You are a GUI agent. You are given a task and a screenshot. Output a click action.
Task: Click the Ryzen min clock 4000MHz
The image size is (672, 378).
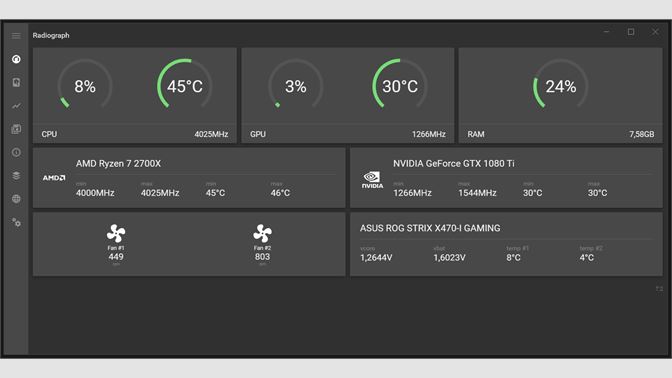pos(95,193)
